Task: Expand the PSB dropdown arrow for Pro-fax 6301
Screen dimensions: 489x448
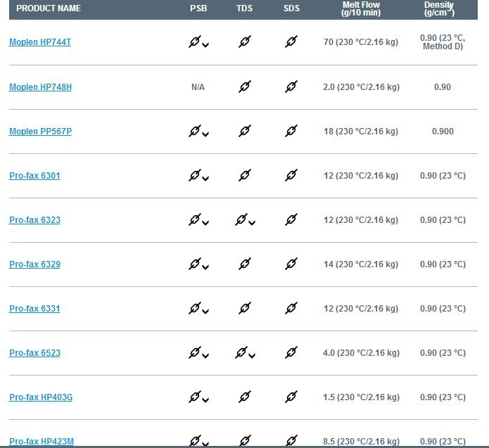Action: (205, 179)
